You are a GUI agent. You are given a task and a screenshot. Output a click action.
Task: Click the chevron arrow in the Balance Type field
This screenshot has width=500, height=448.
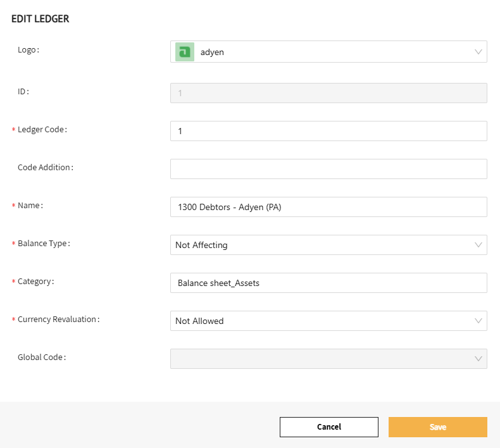(478, 245)
